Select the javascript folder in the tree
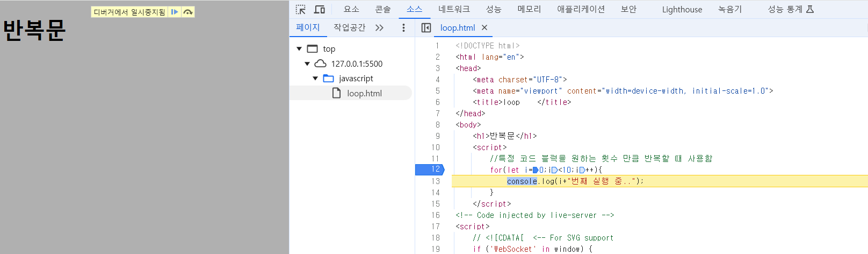This screenshot has height=254, width=868. 356,79
